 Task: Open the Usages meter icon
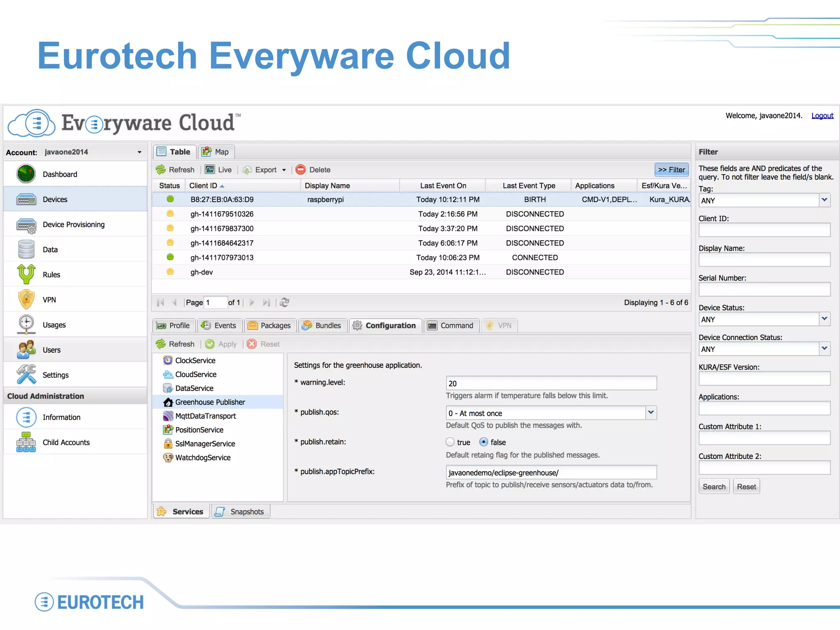26,324
